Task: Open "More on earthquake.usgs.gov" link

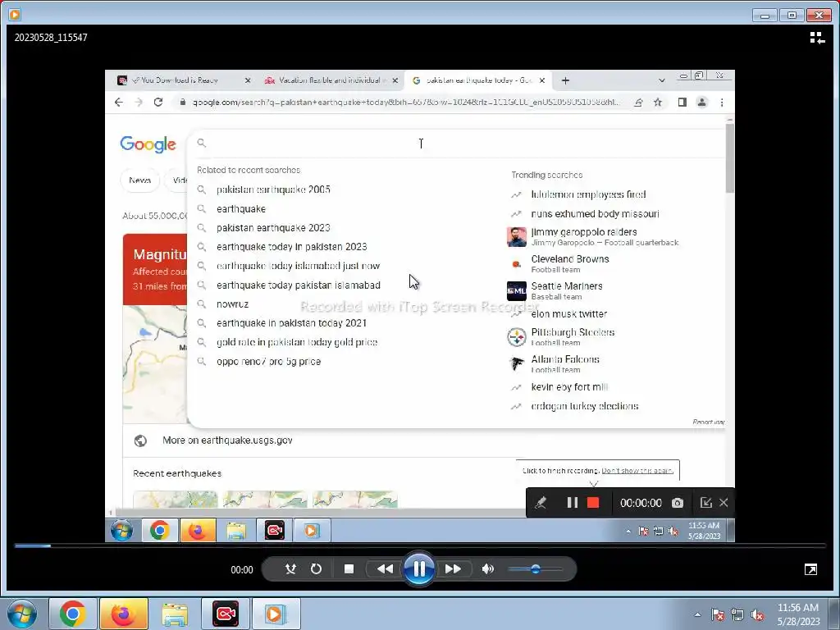Action: [227, 441]
